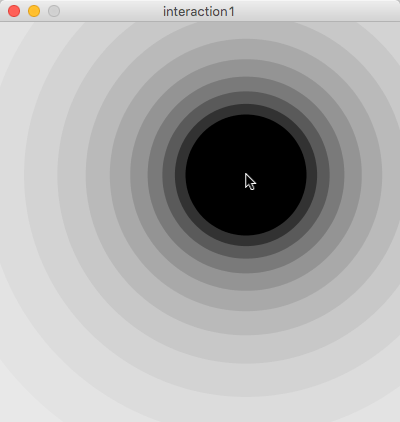The height and width of the screenshot is (422, 400).
Task: Minimize the window using the yellow button
Action: pos(34,11)
